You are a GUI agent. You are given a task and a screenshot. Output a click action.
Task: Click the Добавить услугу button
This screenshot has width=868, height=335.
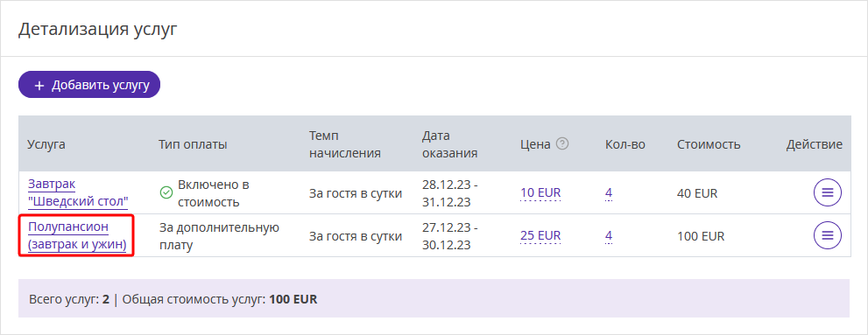coord(89,85)
